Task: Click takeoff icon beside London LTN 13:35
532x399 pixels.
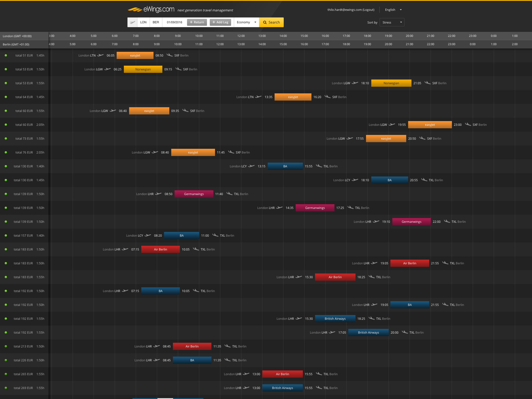Action: pos(258,97)
